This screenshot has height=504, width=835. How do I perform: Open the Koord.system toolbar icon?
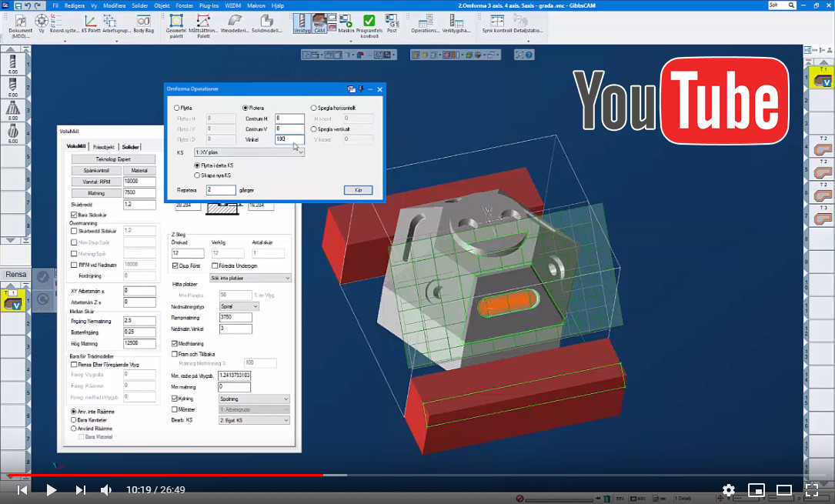coord(56,22)
